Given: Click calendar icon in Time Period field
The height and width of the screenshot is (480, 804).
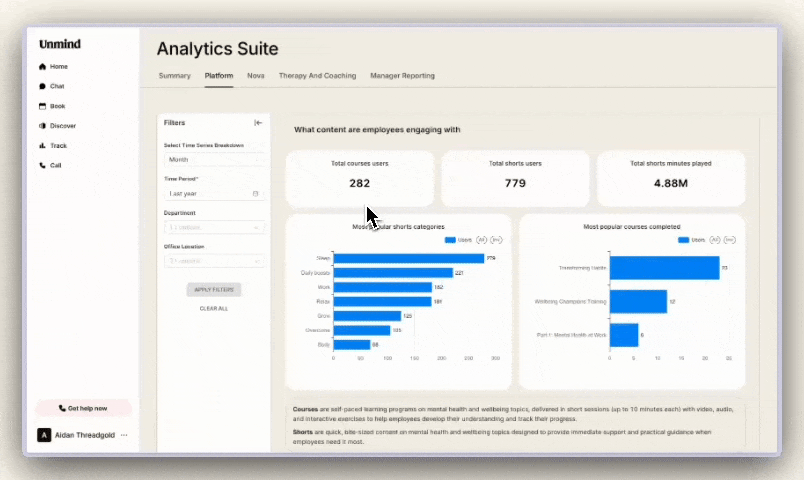Looking at the screenshot, I should click(x=256, y=193).
